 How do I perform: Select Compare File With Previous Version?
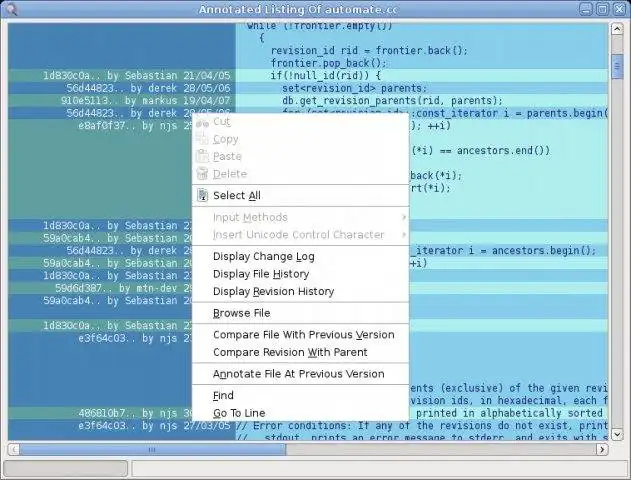(x=300, y=335)
